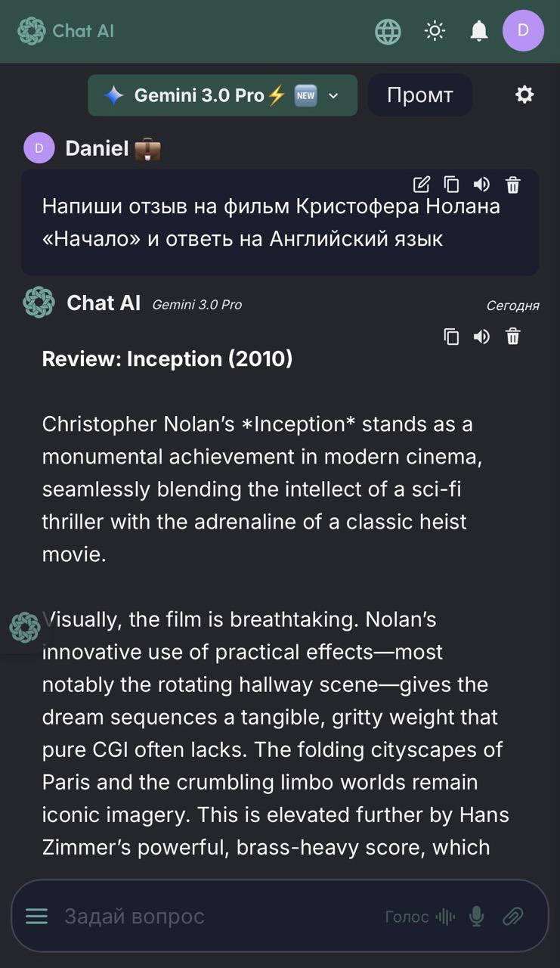The image size is (560, 968).
Task: Click the Задай вопрос input field
Action: 212,917
